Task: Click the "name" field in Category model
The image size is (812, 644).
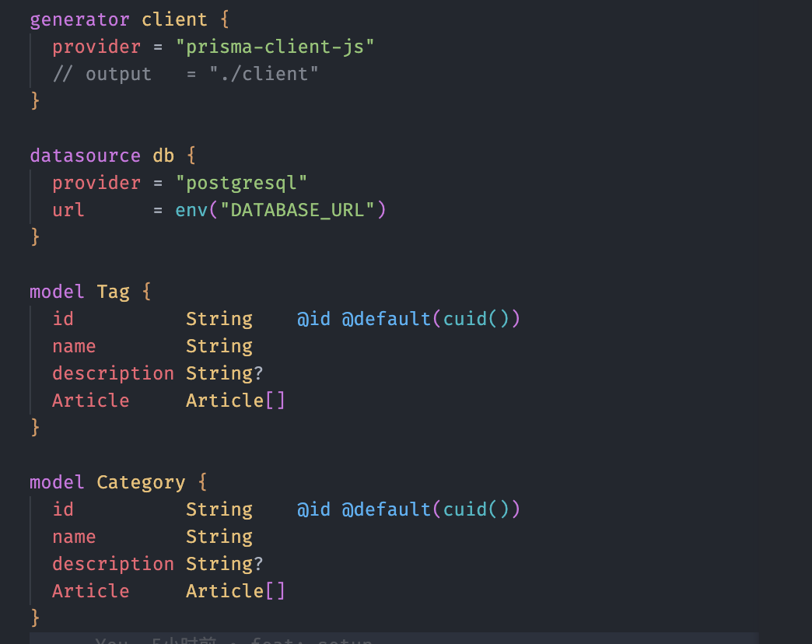Action: [x=74, y=537]
